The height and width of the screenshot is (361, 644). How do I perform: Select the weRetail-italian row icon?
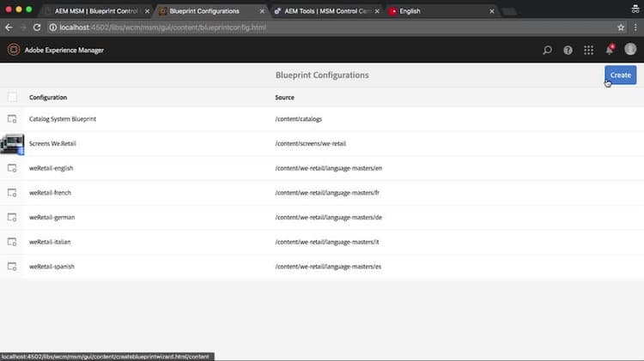tap(12, 242)
